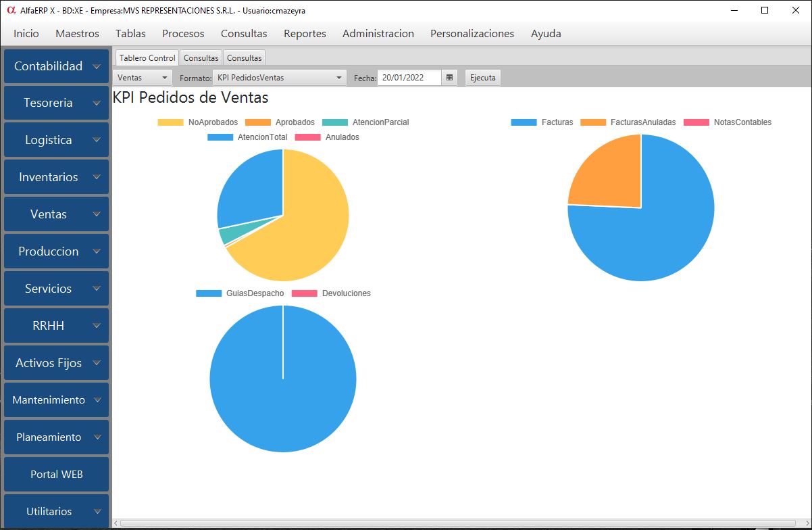Click the AtencionTotal blue color swatch
This screenshot has height=530, width=812.
pos(220,137)
